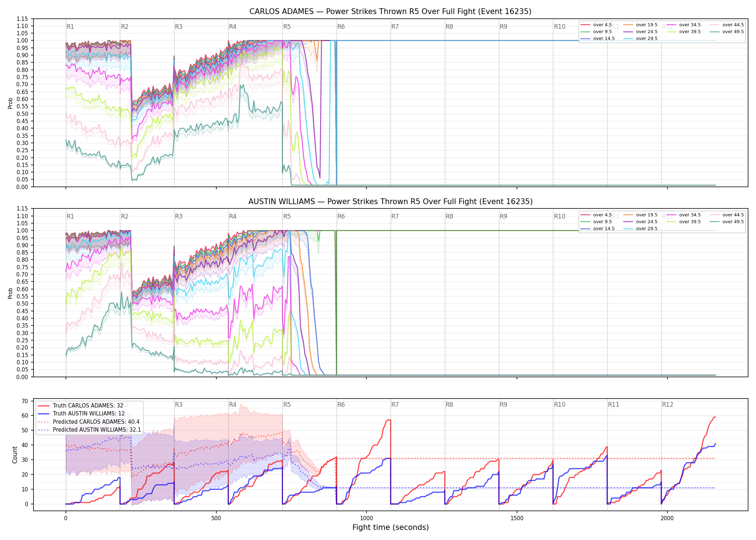Click the 'Count' y-axis label

(x=15, y=455)
